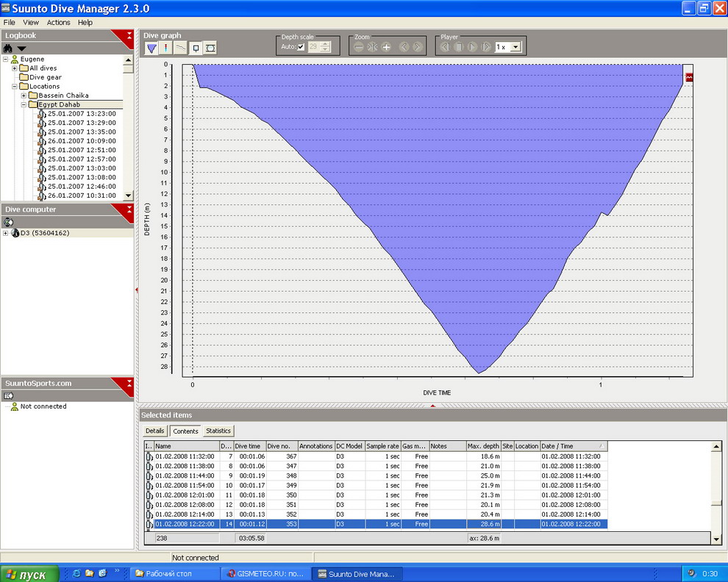Screen dimensions: 728x582
Task: Increase depth scale with the up spinner
Action: tap(326, 45)
